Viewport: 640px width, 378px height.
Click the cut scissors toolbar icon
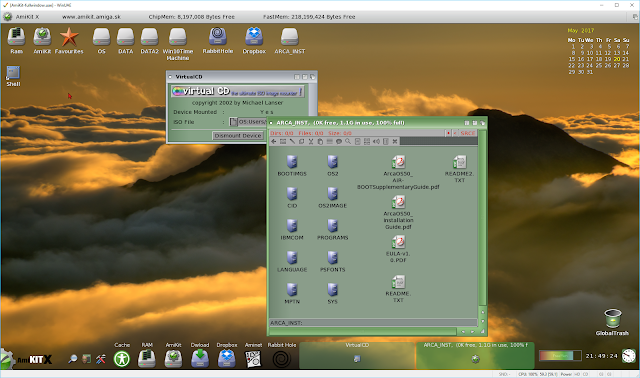point(311,141)
